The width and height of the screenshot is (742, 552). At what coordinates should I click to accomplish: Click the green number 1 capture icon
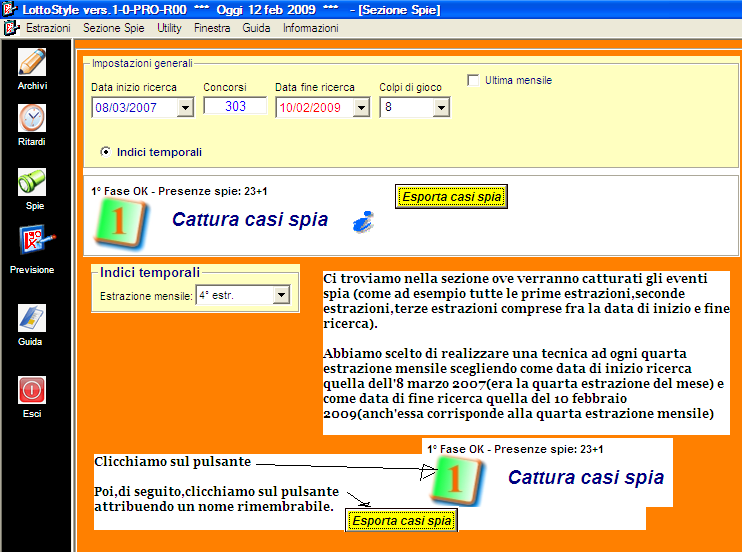pyautogui.click(x=120, y=223)
